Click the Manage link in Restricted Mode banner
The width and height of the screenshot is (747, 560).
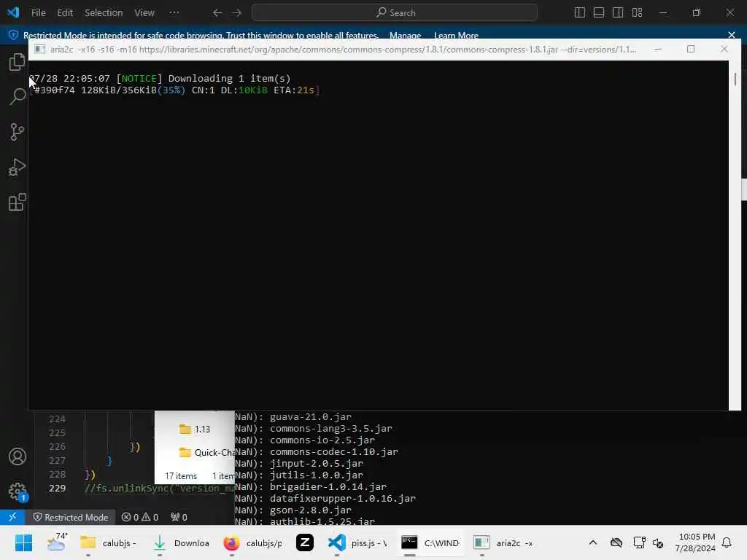[x=405, y=35]
